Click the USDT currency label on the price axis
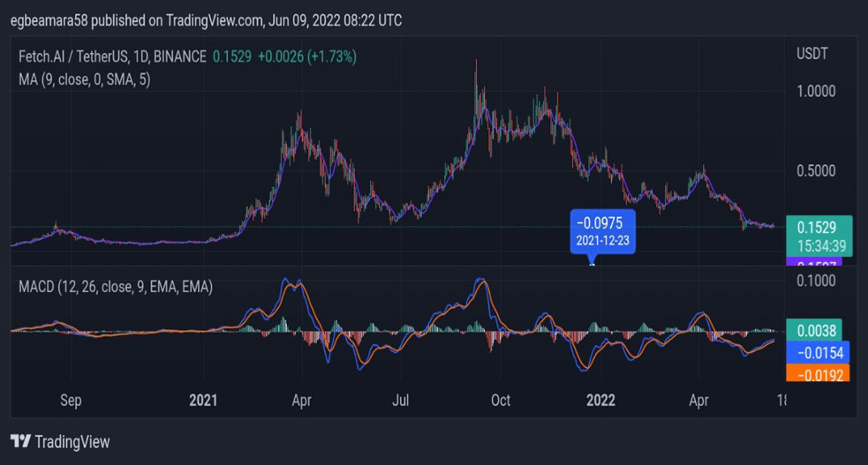Image resolution: width=868 pixels, height=465 pixels. [x=812, y=55]
